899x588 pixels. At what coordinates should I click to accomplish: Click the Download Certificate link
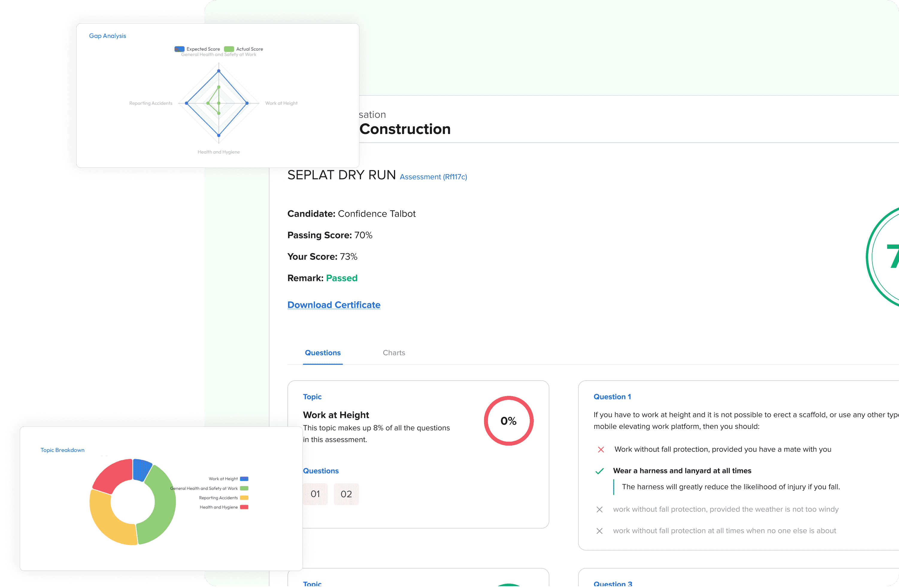click(333, 305)
